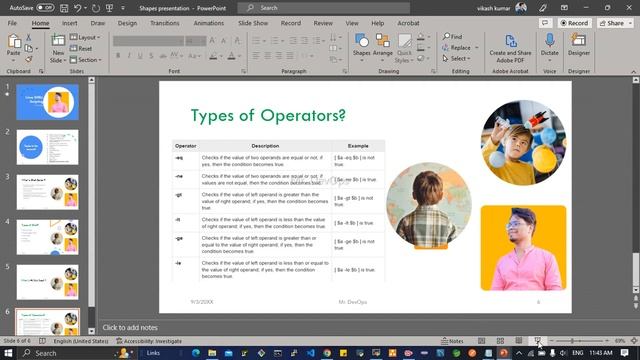640x360 pixels.
Task: Click the Record button
Action: tap(574, 23)
